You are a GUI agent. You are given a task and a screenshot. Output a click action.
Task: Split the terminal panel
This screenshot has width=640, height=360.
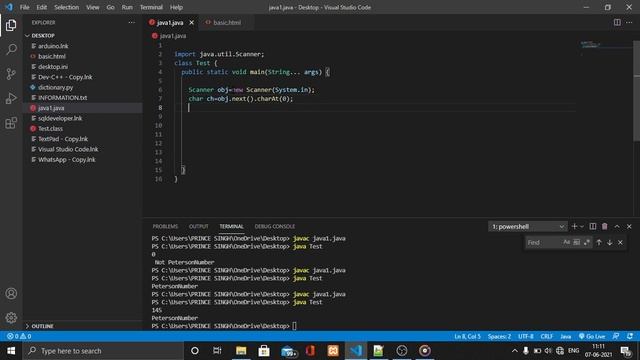pyautogui.click(x=593, y=226)
